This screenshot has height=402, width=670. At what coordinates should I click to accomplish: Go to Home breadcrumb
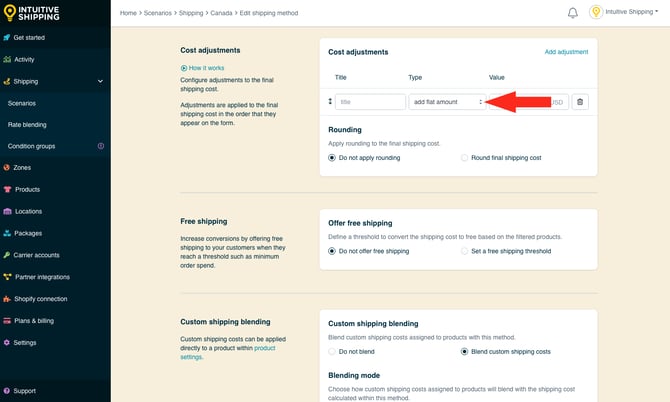(x=128, y=13)
